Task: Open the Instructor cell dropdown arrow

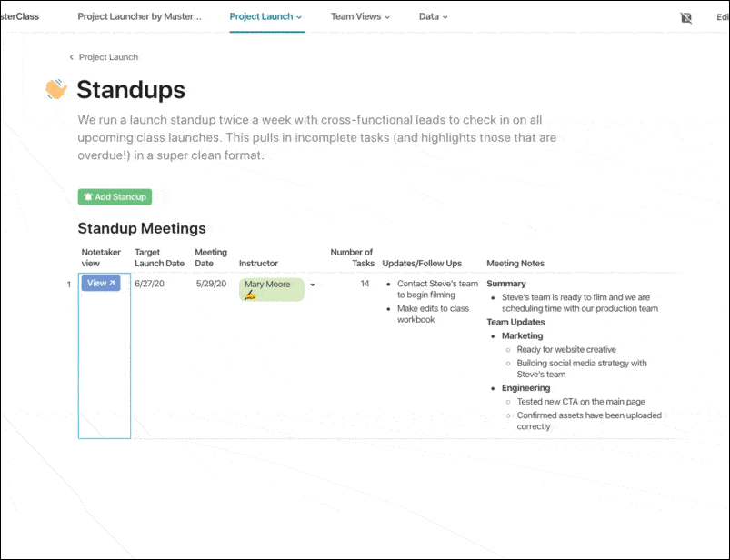Action: (x=313, y=285)
